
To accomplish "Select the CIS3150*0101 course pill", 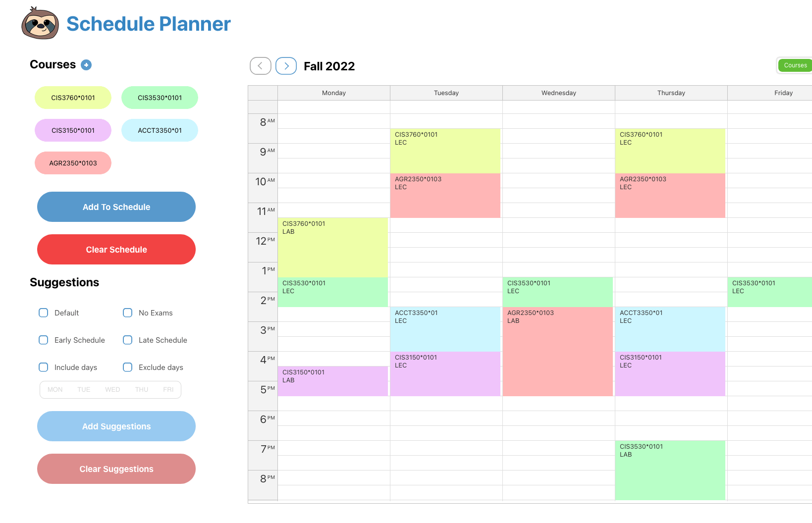I will pos(73,130).
